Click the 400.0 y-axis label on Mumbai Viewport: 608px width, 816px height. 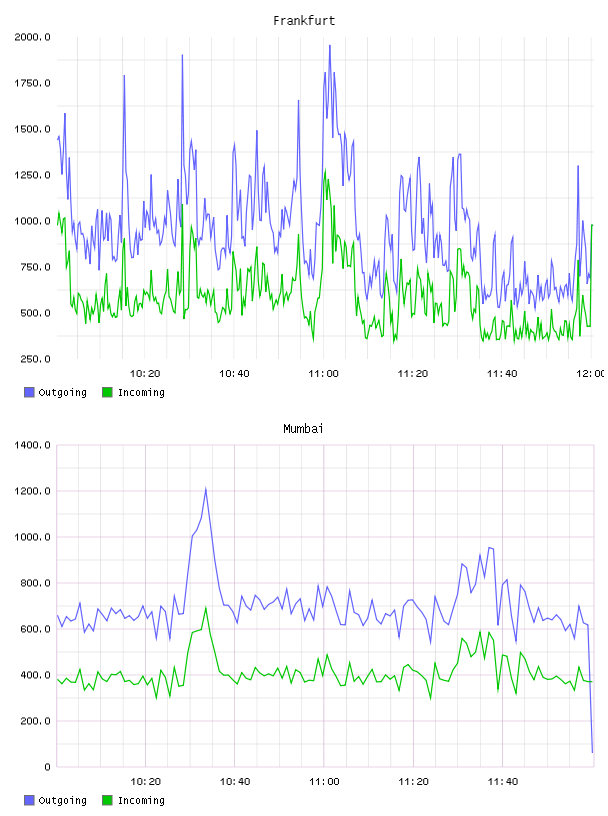coord(35,675)
